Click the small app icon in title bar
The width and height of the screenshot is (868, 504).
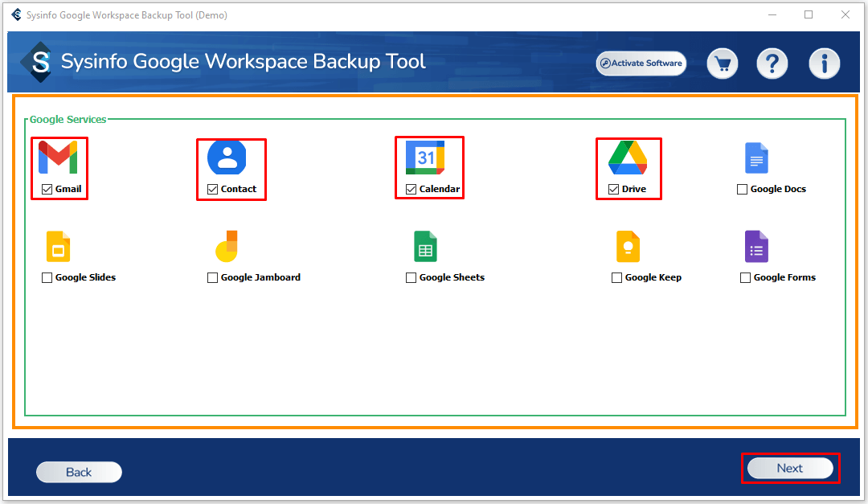click(17, 15)
